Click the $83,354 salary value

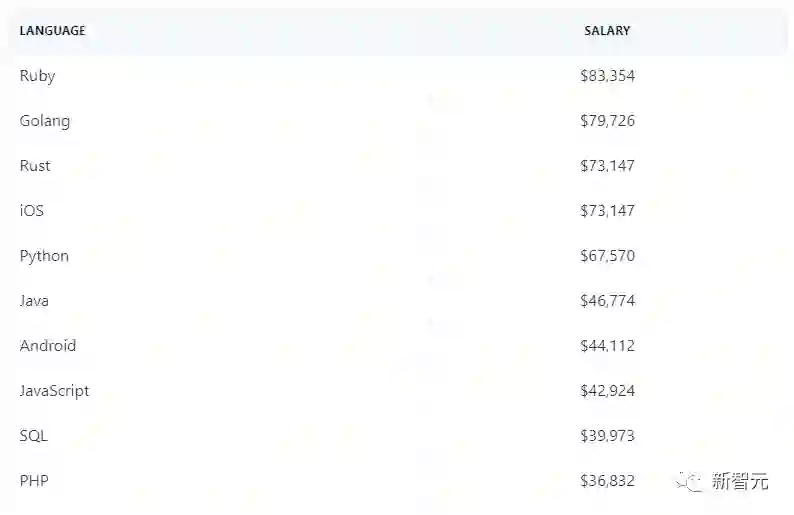tap(607, 76)
